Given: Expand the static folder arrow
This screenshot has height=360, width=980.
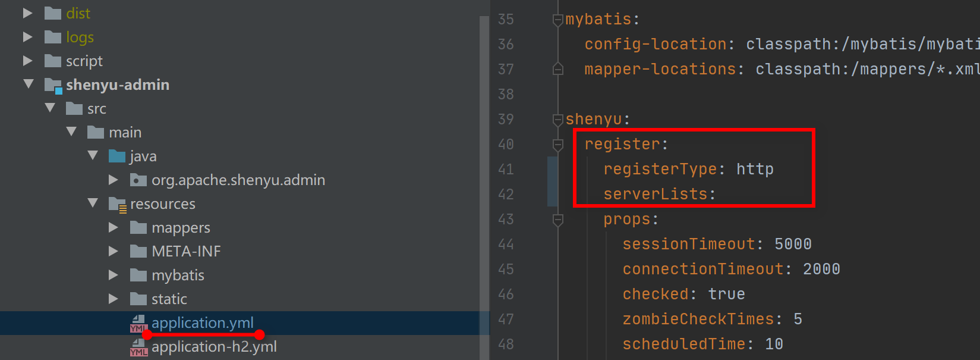Looking at the screenshot, I should pos(113,299).
